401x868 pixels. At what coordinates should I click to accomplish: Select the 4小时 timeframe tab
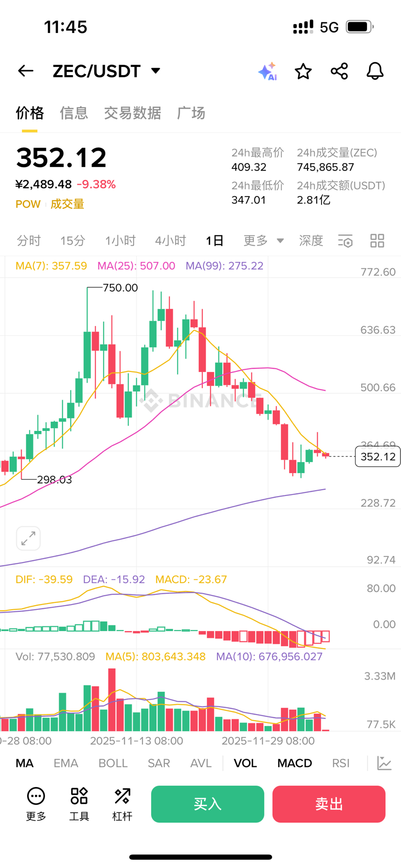(x=170, y=241)
